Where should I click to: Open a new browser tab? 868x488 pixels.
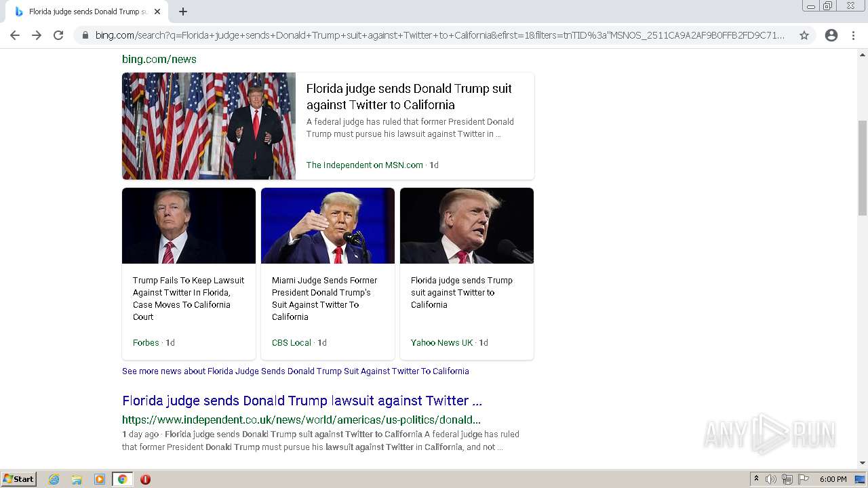pyautogui.click(x=183, y=12)
